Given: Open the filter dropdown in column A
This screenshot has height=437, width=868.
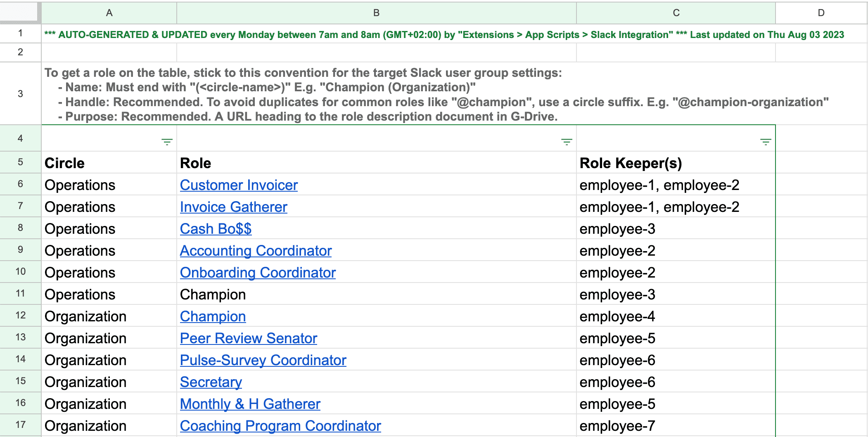Looking at the screenshot, I should point(167,142).
